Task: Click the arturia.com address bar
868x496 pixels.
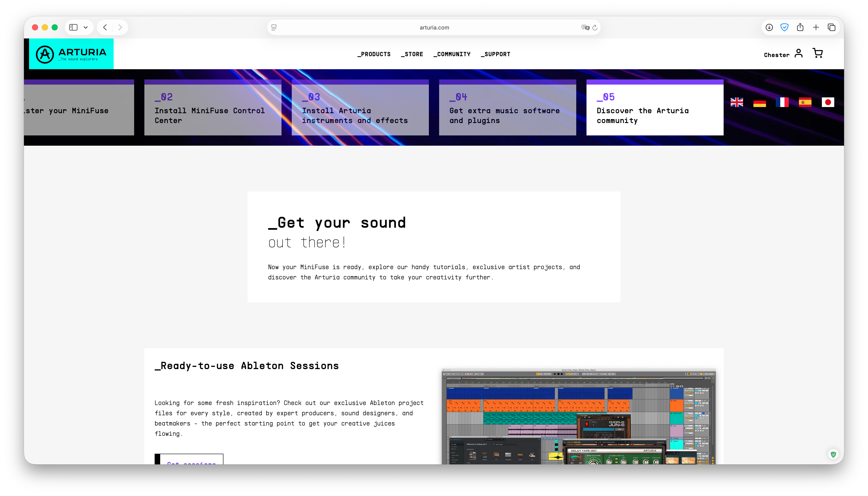Action: click(x=434, y=28)
